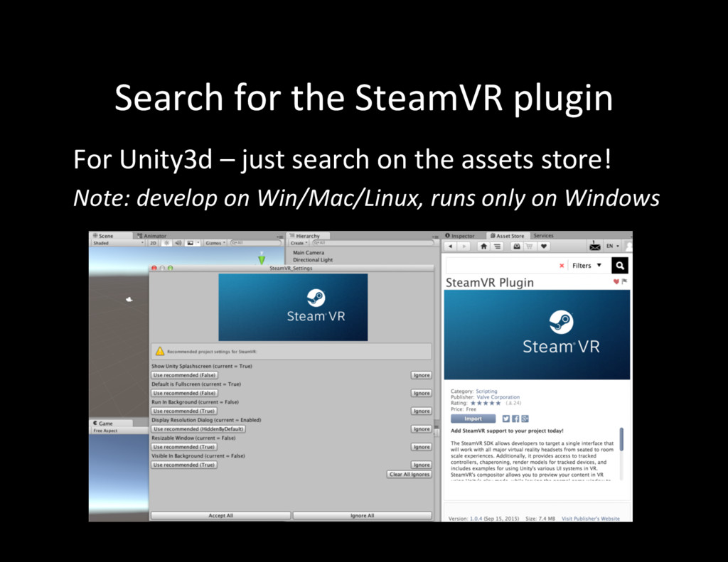Use recommended True for Visible In Background
Viewport: 728px width, 562px height.
point(184,465)
